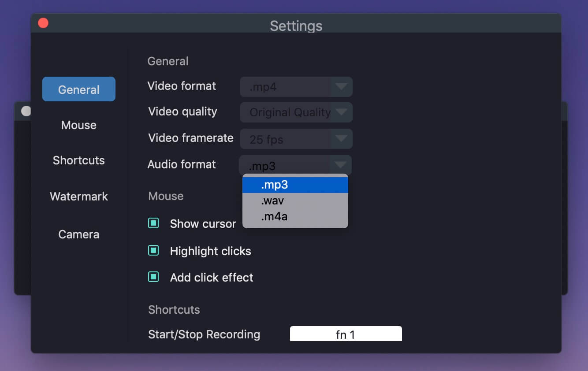
Task: Open the Video framerate dropdown
Action: point(296,139)
